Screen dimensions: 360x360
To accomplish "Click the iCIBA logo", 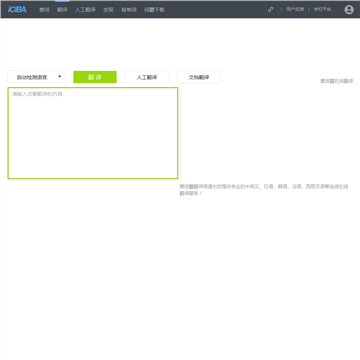I will [x=17, y=9].
